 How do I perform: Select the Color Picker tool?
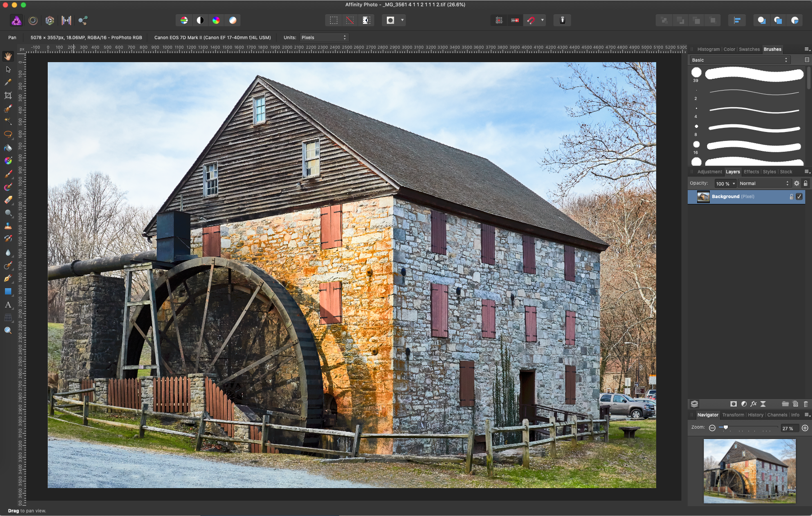8,82
